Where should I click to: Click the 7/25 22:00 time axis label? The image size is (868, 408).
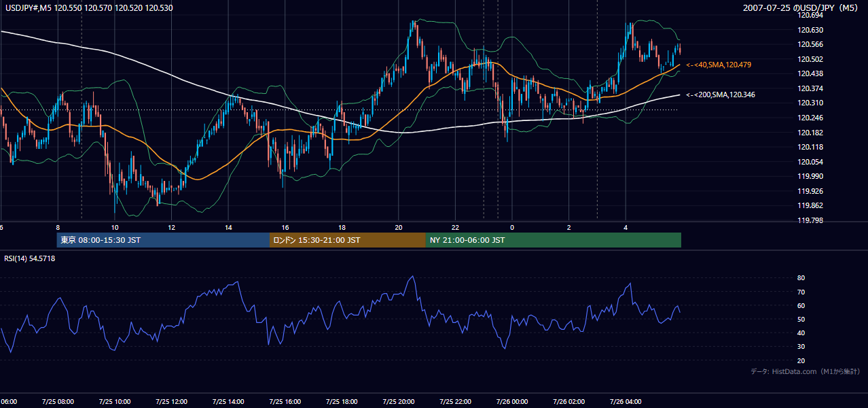pos(455,401)
